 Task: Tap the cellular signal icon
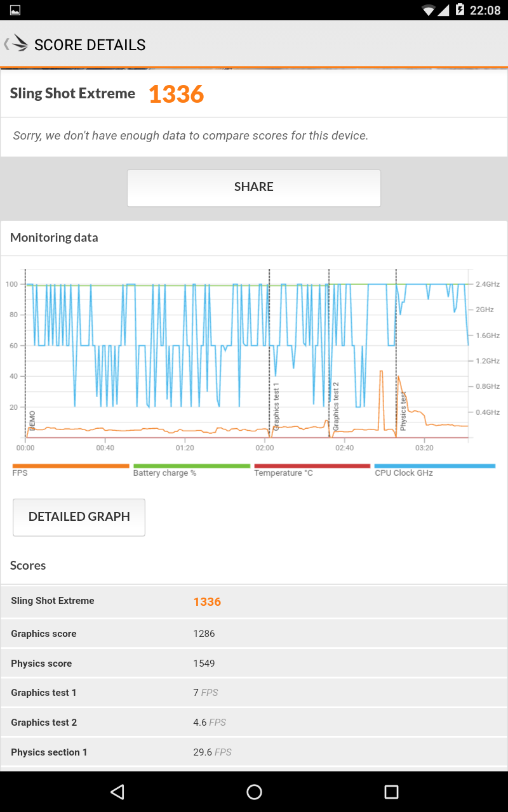coord(444,10)
